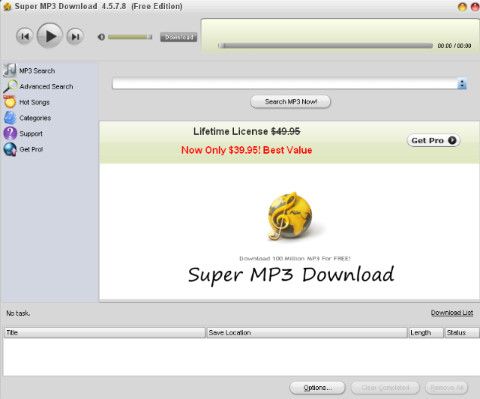Expand the search field dropdown arrow

[462, 84]
